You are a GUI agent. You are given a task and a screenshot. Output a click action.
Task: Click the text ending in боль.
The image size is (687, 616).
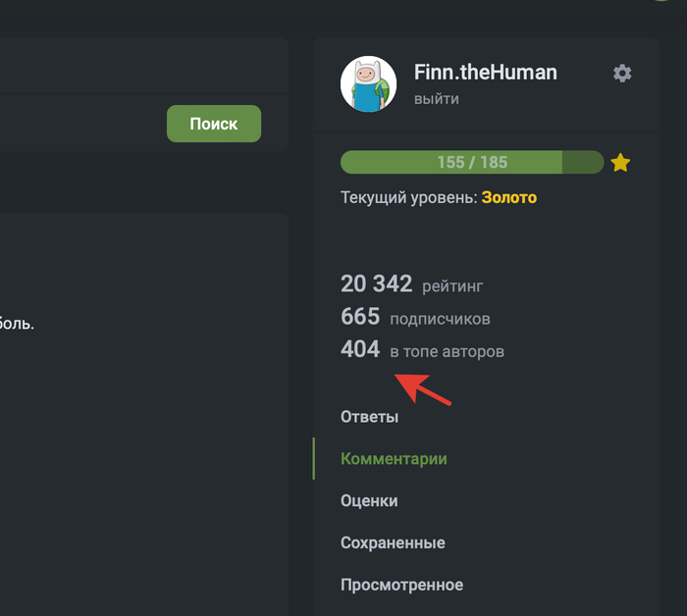tap(17, 322)
